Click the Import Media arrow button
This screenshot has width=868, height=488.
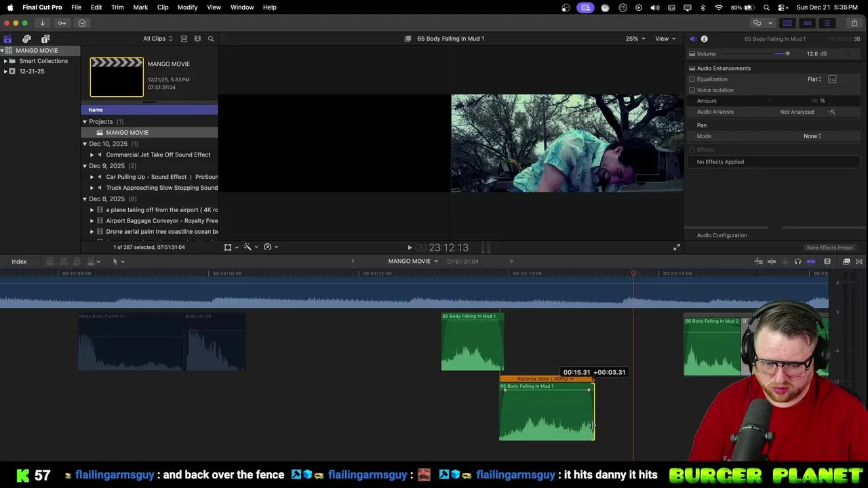click(x=42, y=23)
